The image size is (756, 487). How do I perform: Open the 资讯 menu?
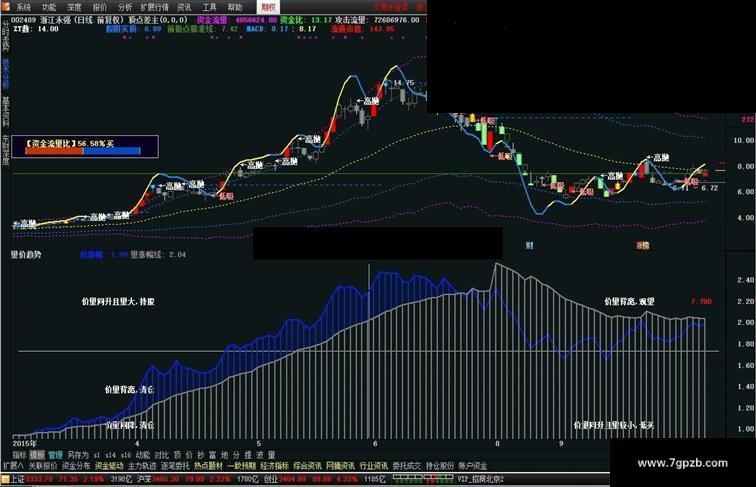pos(184,7)
